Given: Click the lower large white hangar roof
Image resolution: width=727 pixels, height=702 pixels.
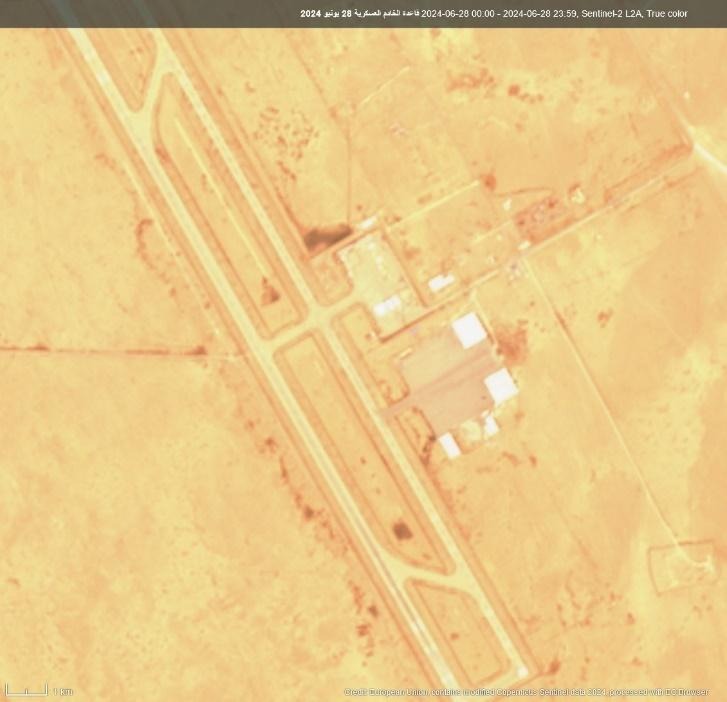Looking at the screenshot, I should (x=500, y=385).
